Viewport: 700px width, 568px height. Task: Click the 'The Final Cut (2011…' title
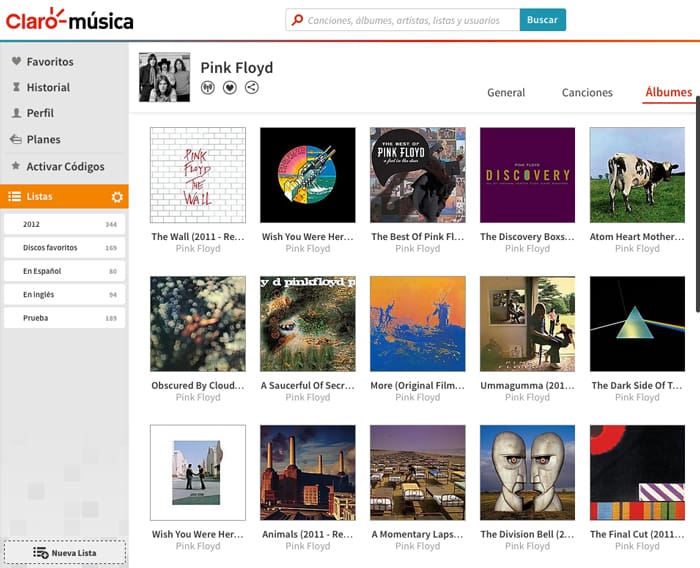(637, 534)
